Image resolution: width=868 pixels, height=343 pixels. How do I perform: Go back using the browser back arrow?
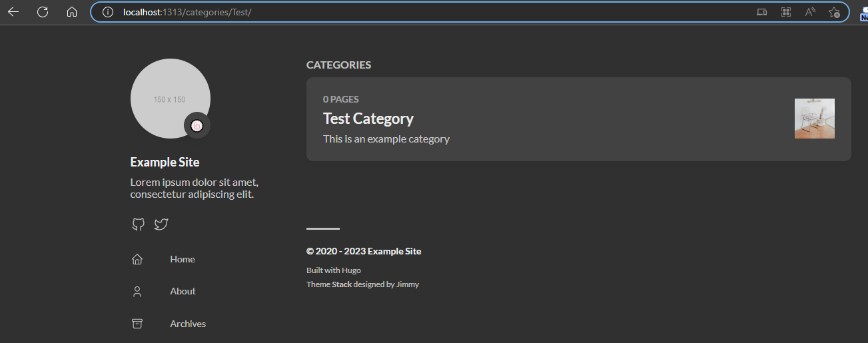pos(13,12)
